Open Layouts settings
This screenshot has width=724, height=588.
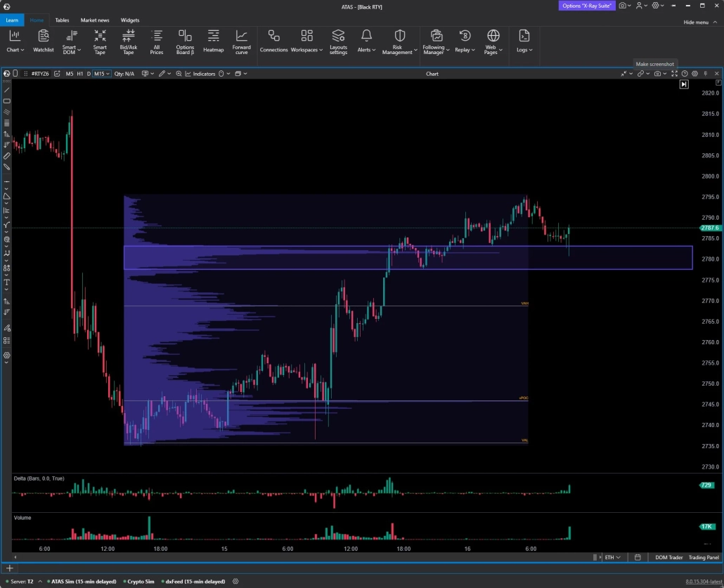coord(338,41)
